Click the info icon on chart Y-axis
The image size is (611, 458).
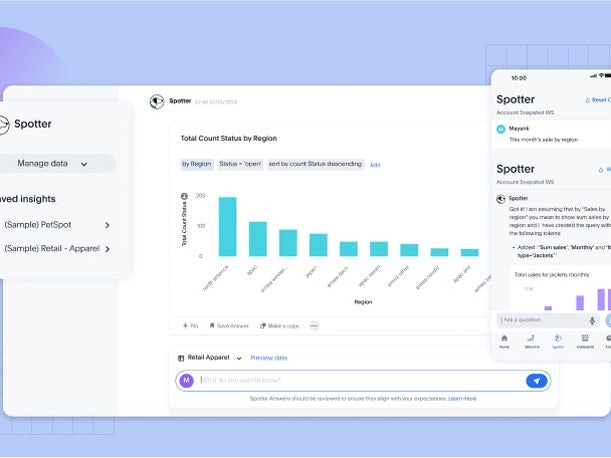click(184, 196)
